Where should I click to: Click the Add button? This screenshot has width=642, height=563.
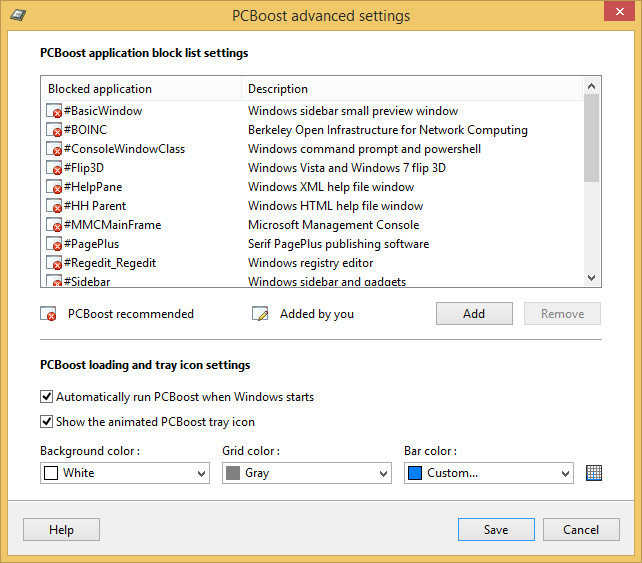tap(474, 314)
